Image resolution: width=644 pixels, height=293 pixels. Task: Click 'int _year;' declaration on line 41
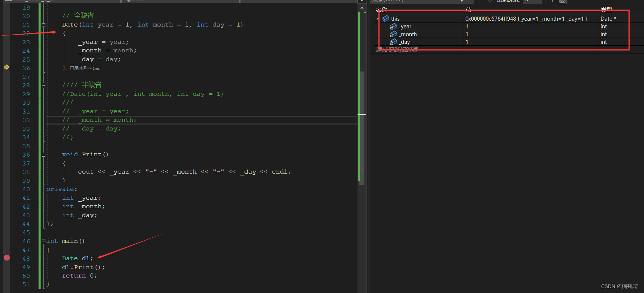click(x=81, y=198)
